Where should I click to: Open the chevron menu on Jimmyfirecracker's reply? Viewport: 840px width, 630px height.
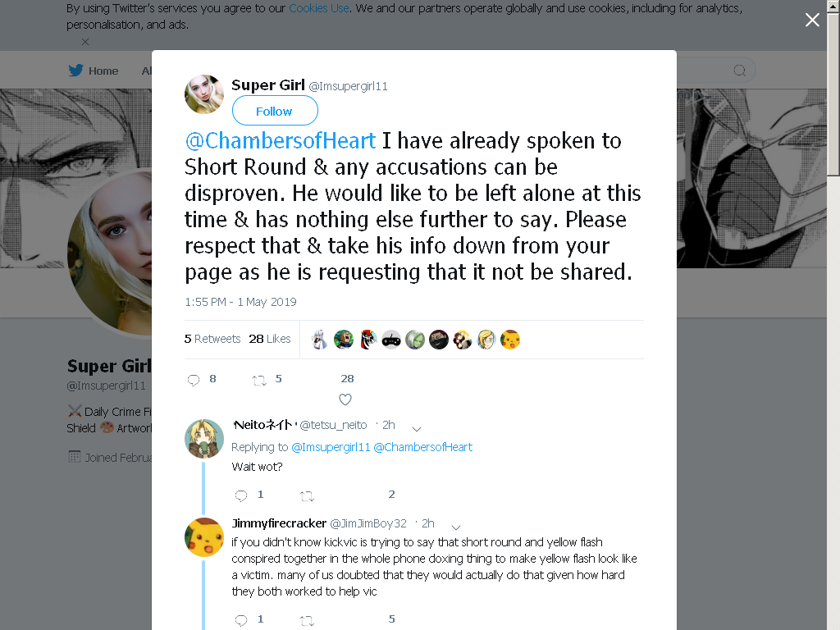(456, 527)
